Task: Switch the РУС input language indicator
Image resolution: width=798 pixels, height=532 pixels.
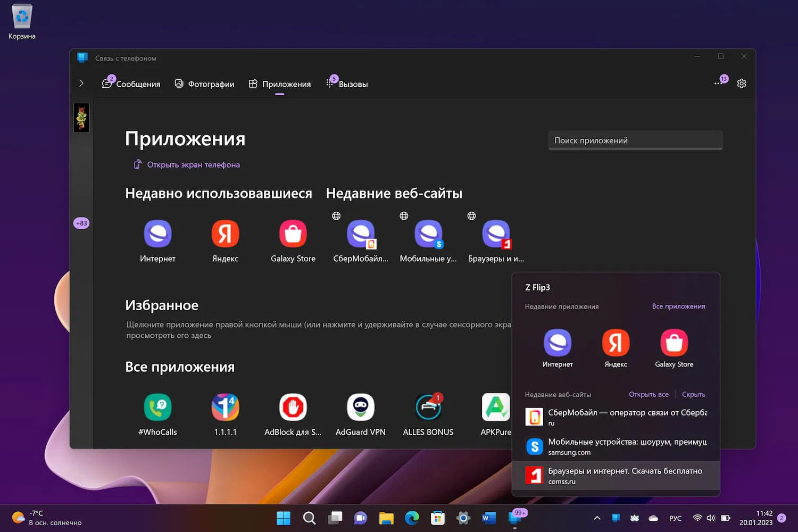Action: [675, 518]
